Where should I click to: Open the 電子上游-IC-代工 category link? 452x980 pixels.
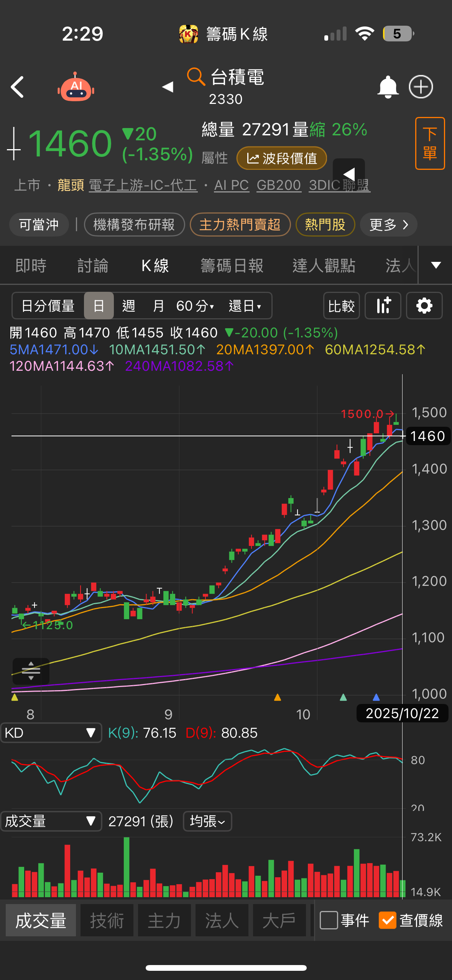coord(143,185)
